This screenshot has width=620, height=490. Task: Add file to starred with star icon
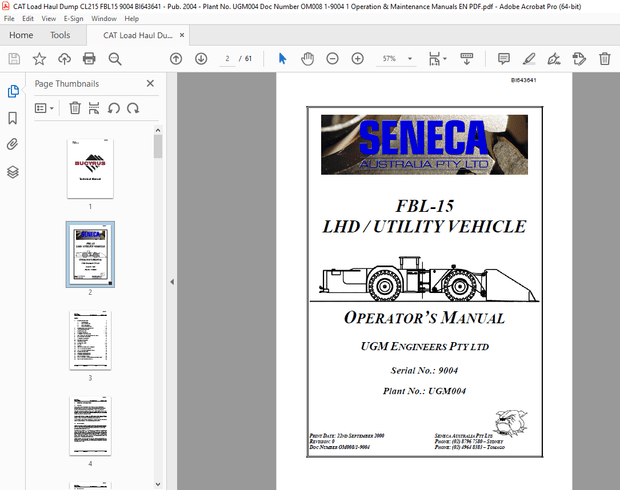pyautogui.click(x=39, y=59)
